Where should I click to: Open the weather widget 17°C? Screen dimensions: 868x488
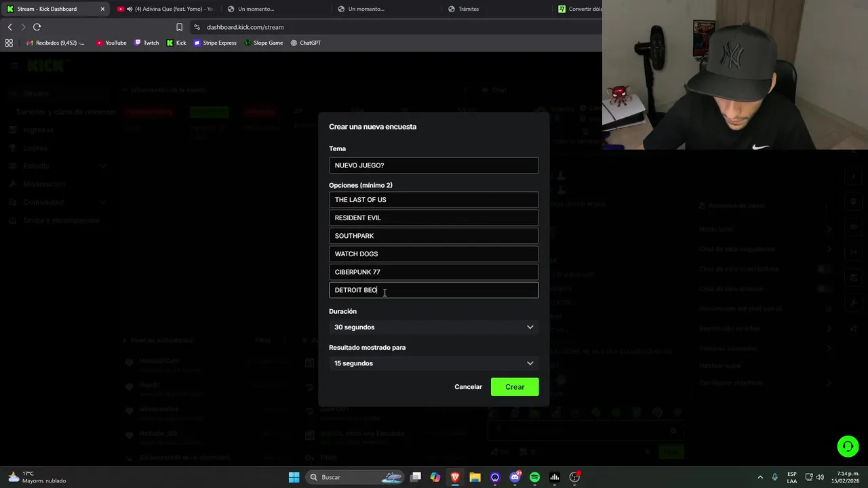(37, 477)
